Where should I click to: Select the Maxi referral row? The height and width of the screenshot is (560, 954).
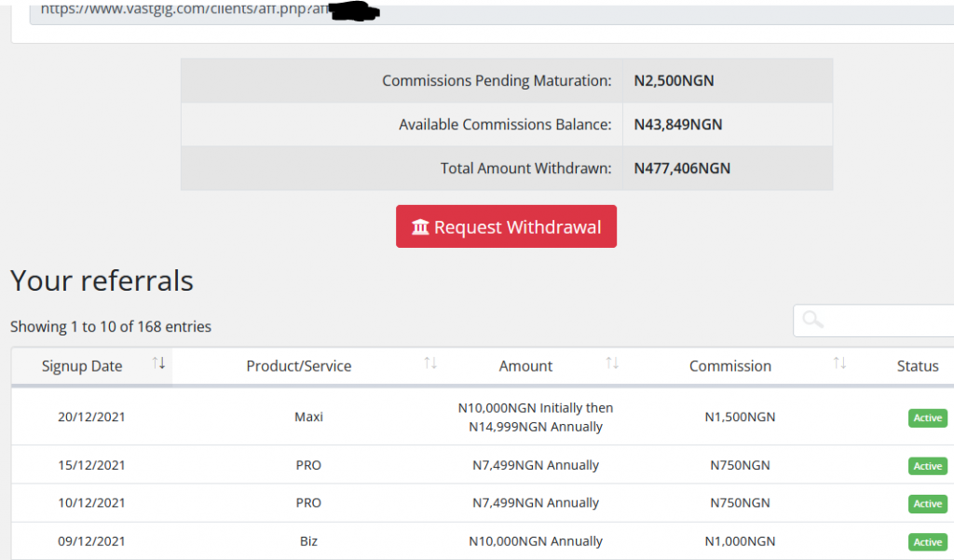pyautogui.click(x=308, y=417)
